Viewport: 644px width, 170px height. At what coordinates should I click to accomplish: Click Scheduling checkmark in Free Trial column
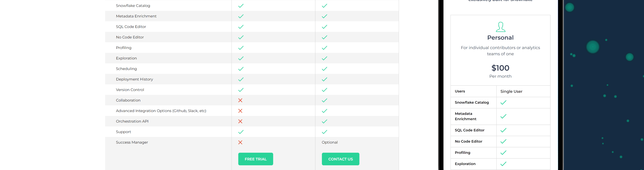[x=241, y=69]
